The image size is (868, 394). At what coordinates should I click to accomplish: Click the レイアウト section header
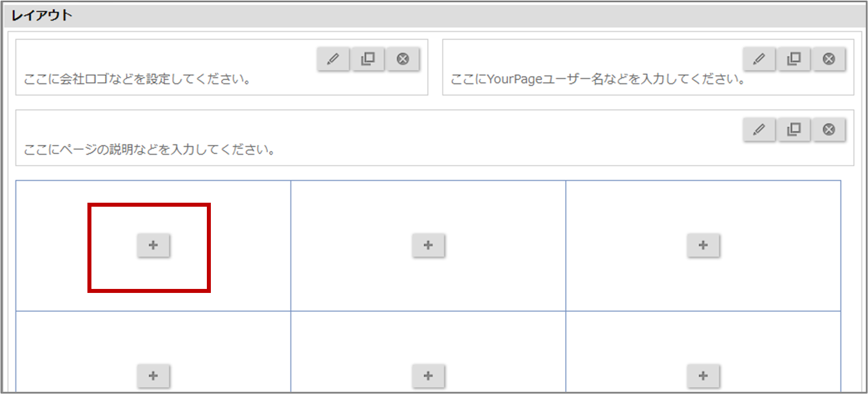434,15
